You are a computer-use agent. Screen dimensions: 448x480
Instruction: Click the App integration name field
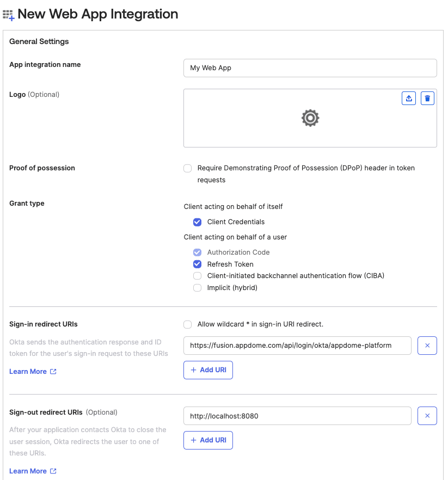coord(310,68)
